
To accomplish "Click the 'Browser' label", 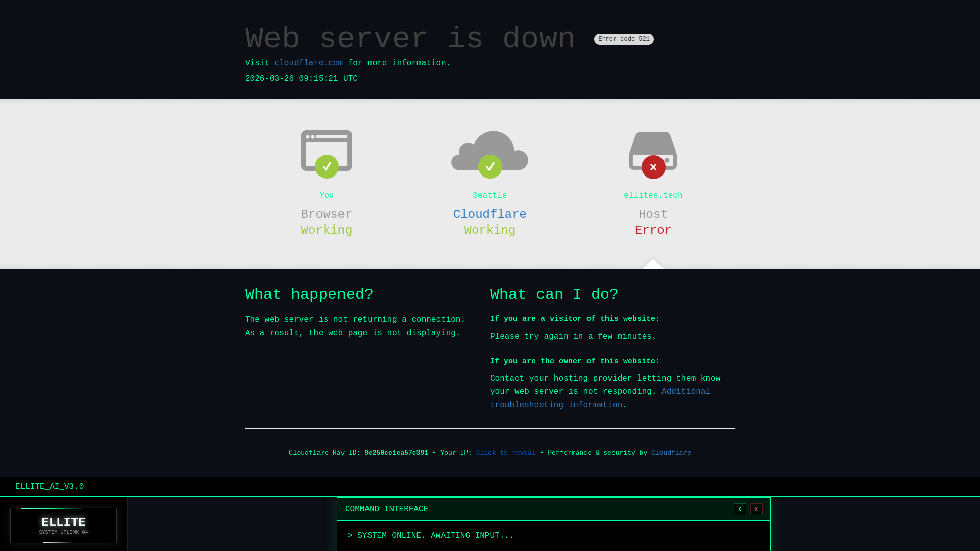I will pyautogui.click(x=327, y=214).
